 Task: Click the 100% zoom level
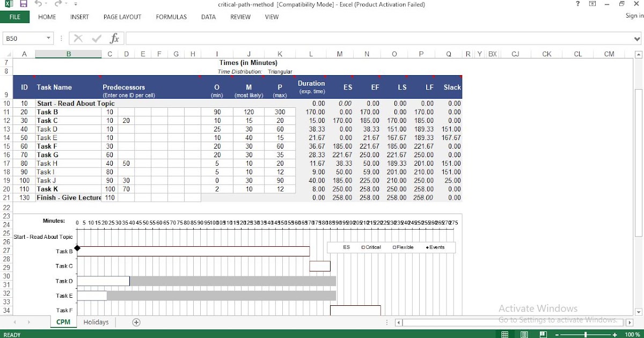click(632, 334)
